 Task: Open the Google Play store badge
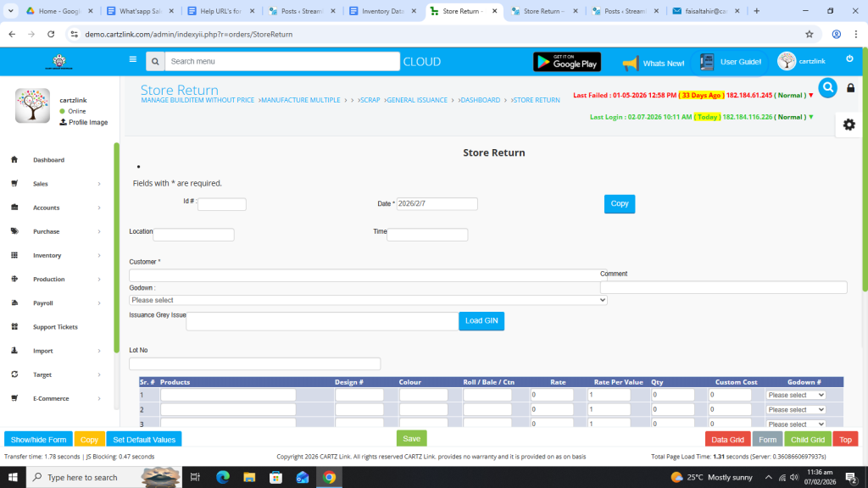566,62
